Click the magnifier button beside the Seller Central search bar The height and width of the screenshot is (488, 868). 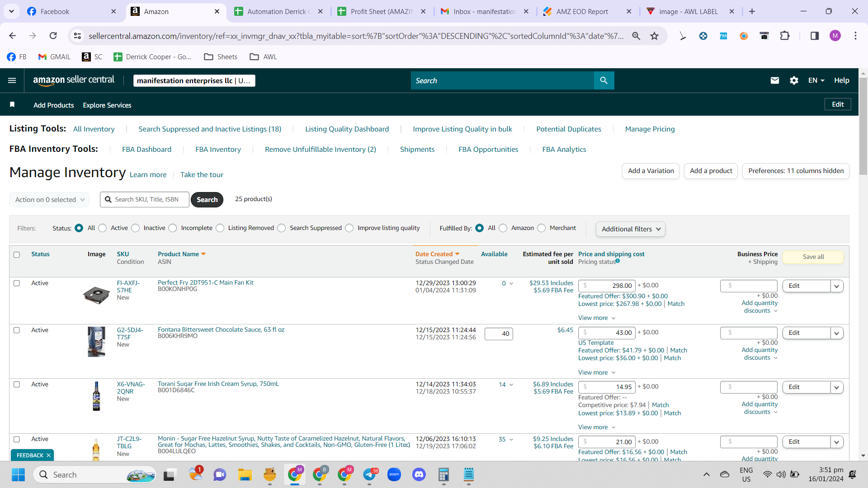coord(604,80)
